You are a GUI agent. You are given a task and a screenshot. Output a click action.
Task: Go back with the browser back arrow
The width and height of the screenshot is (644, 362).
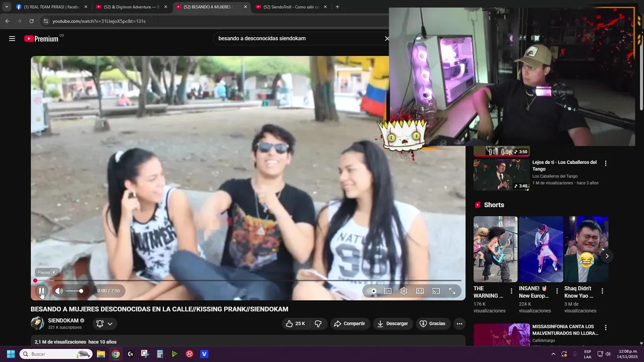coord(7,21)
